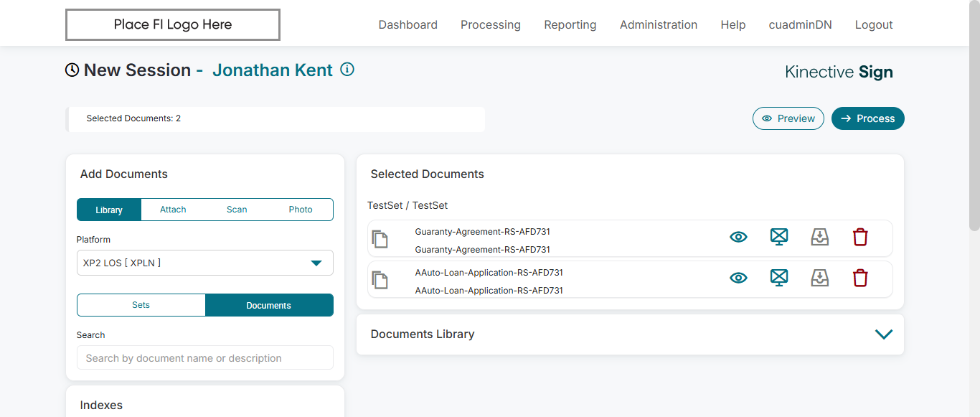Switch to the Sets toggle option
Screen dimensions: 980x417
141,305
